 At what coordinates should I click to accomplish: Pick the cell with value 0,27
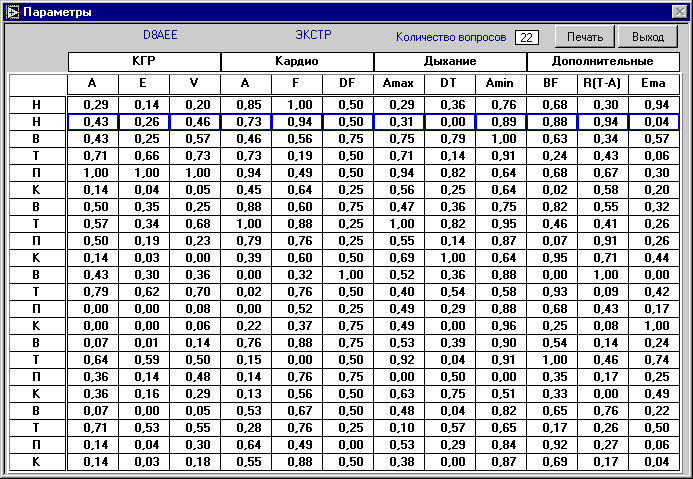[602, 445]
